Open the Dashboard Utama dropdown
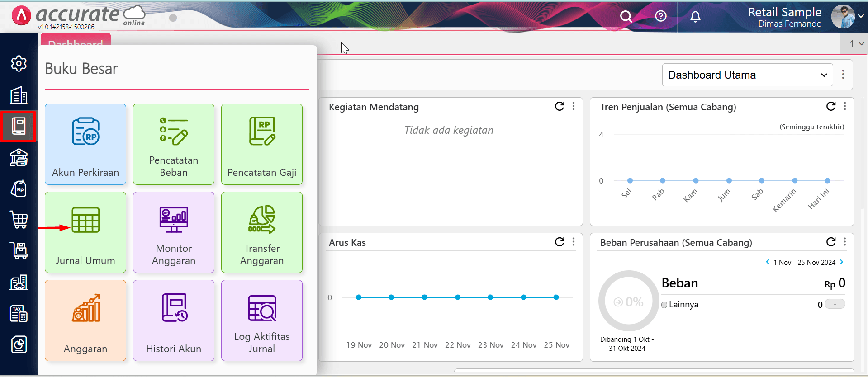This screenshot has height=377, width=868. point(747,75)
